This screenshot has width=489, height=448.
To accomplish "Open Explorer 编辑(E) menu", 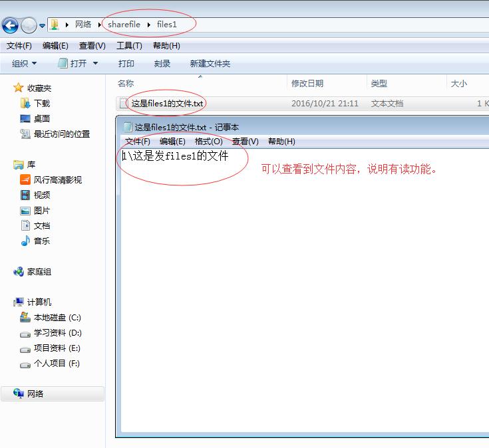I will pyautogui.click(x=55, y=46).
